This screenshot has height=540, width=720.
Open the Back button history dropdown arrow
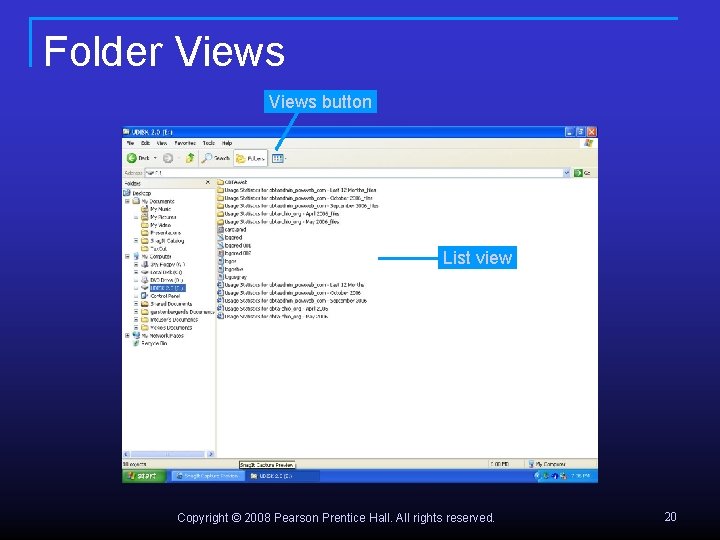pyautogui.click(x=155, y=158)
